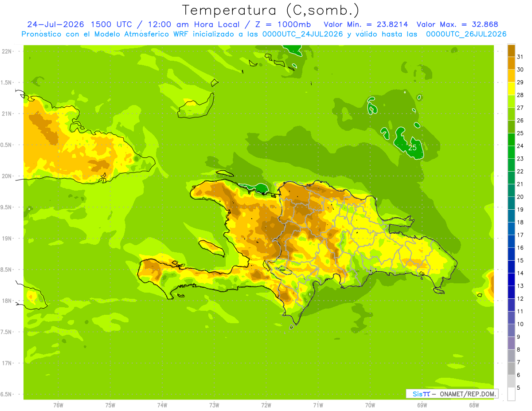Select the purple legend swatch between 9 and 10
The width and height of the screenshot is (532, 411).
click(x=511, y=330)
